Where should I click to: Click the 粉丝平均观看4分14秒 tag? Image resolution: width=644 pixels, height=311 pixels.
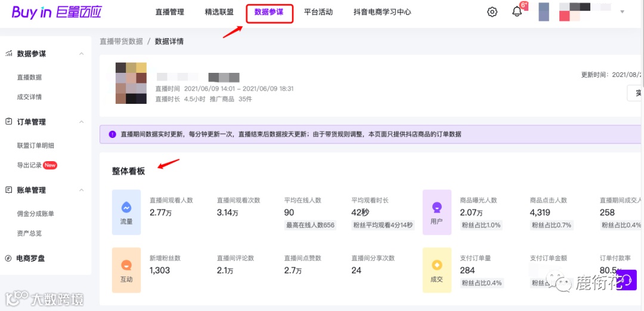[383, 225]
